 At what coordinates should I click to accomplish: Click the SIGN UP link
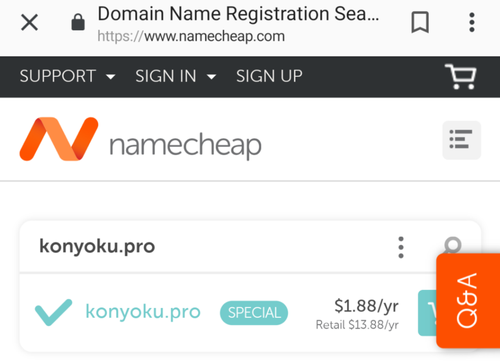click(x=269, y=76)
